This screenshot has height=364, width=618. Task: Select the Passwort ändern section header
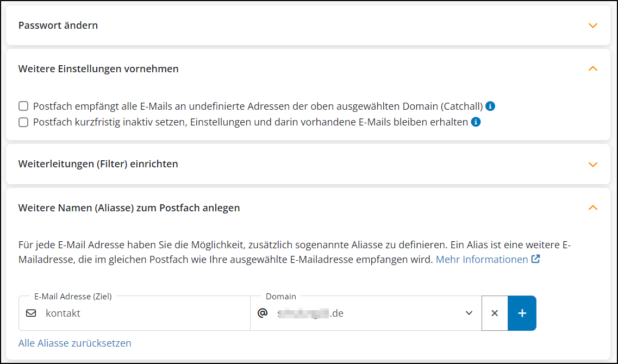[58, 25]
